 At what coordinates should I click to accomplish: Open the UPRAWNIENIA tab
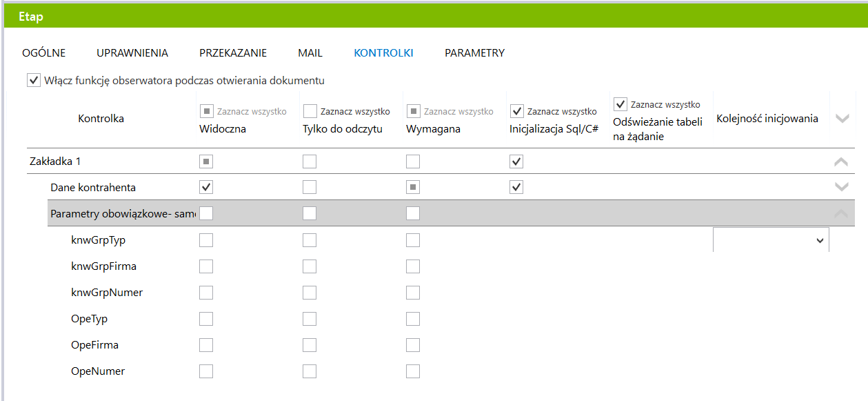[132, 52]
